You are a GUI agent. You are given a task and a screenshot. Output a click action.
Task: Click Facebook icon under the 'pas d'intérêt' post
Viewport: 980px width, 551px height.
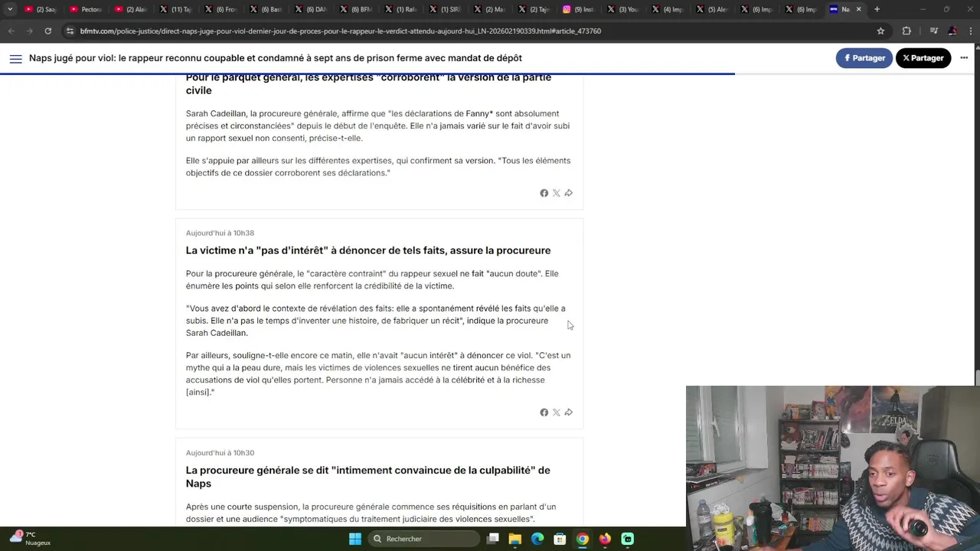544,412
